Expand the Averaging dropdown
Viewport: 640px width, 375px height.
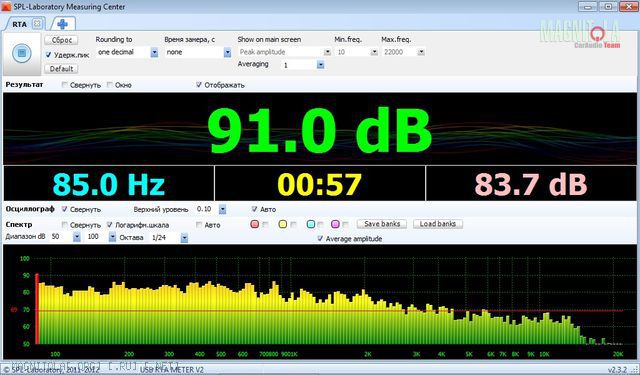320,65
